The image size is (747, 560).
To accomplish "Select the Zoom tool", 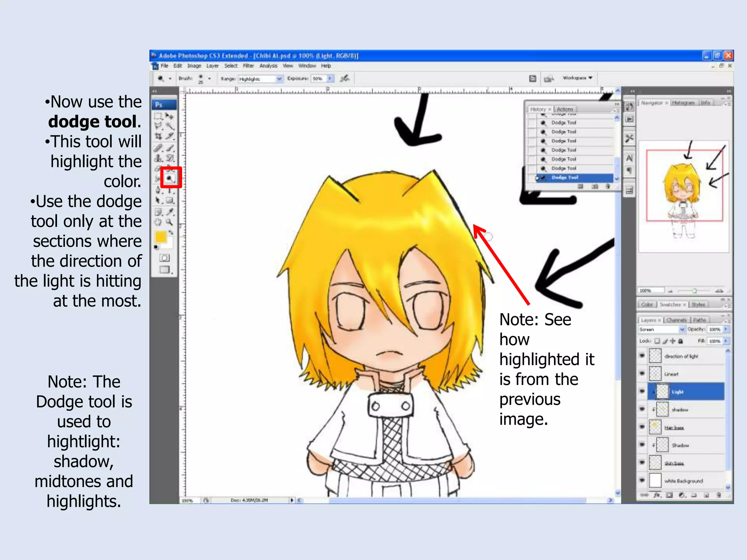I will pos(170,222).
